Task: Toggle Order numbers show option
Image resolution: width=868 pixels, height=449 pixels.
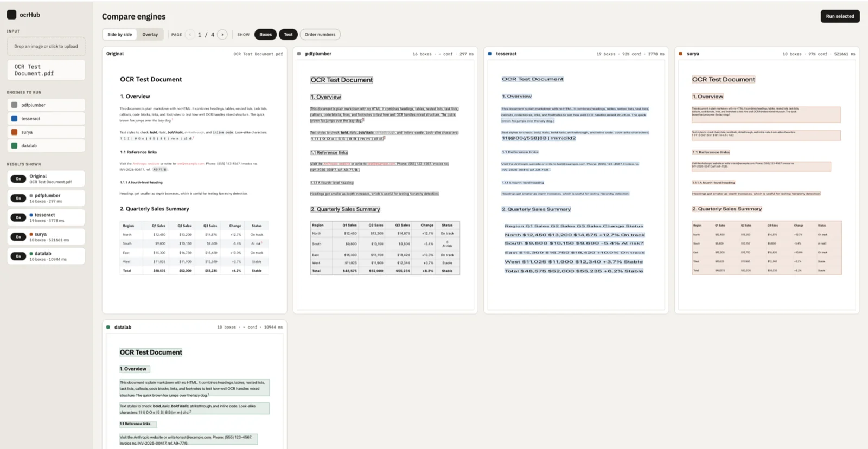Action: point(320,35)
